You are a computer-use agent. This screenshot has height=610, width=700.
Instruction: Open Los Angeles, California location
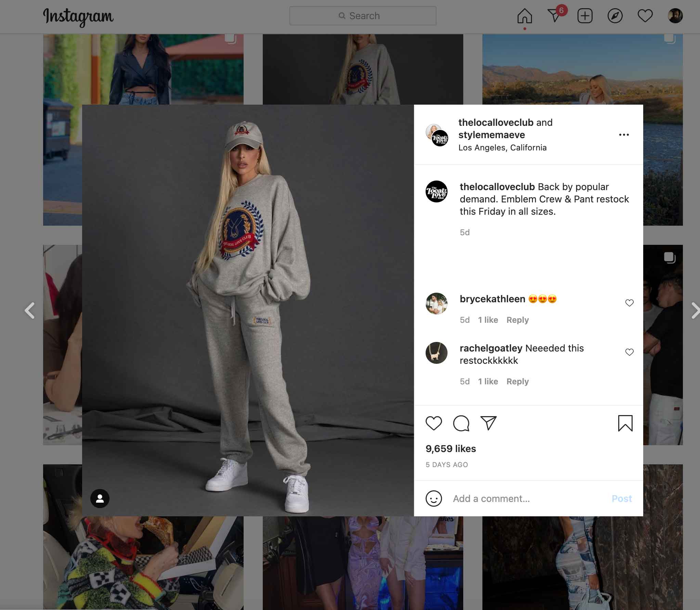tap(502, 148)
